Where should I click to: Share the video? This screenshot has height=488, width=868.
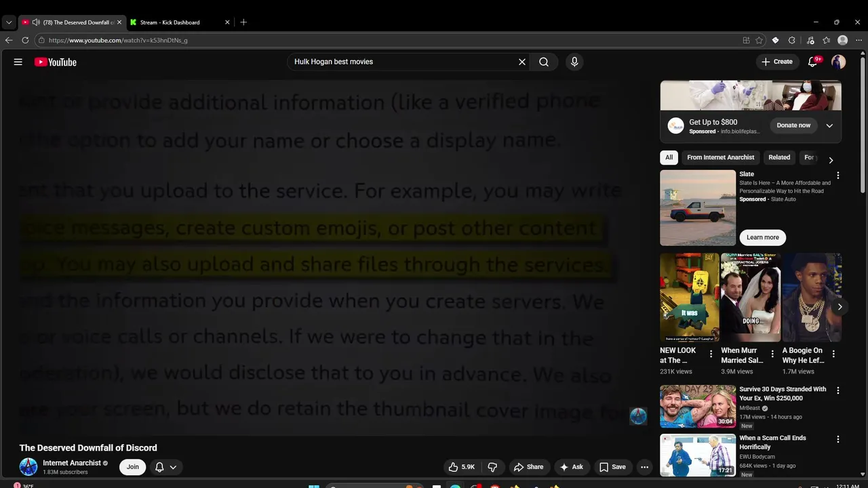tap(528, 467)
